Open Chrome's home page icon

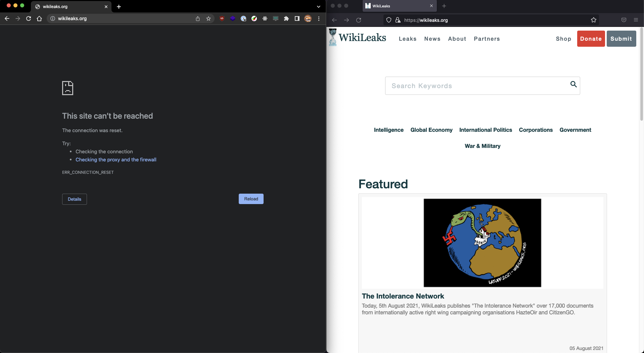tap(39, 18)
